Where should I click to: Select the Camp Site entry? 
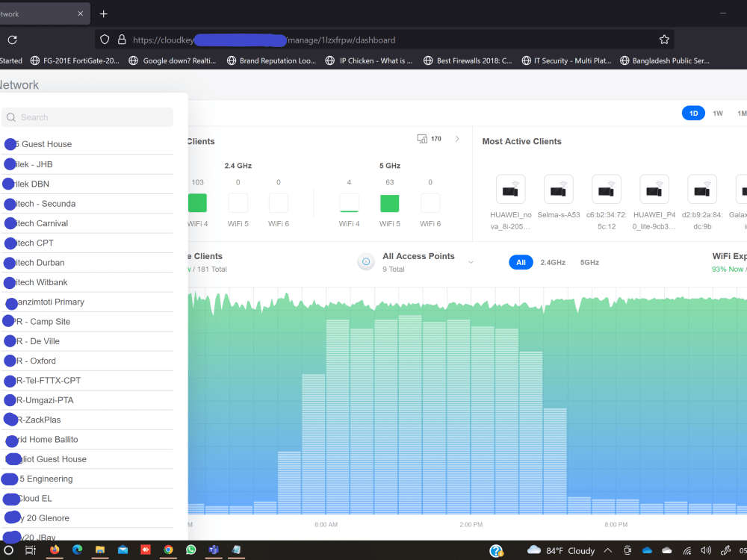(87, 321)
